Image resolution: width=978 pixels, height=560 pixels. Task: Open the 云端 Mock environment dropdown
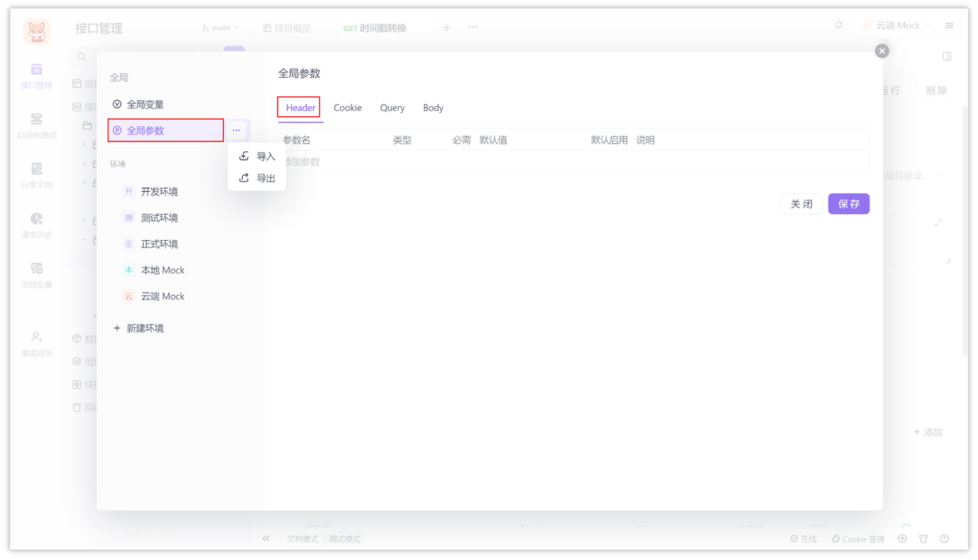pyautogui.click(x=896, y=26)
